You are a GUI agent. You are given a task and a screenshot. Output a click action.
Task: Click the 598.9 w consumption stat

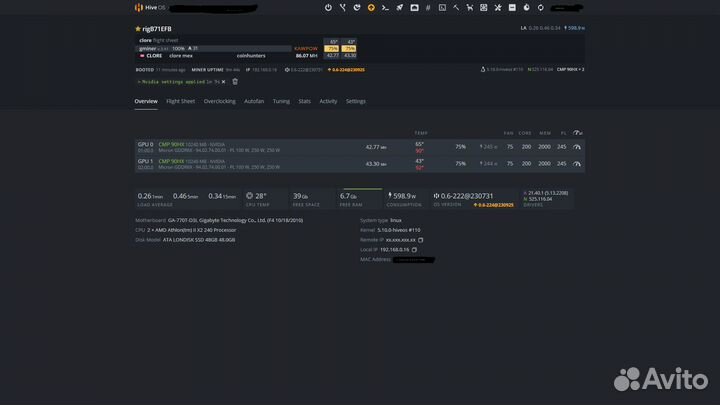coord(404,198)
